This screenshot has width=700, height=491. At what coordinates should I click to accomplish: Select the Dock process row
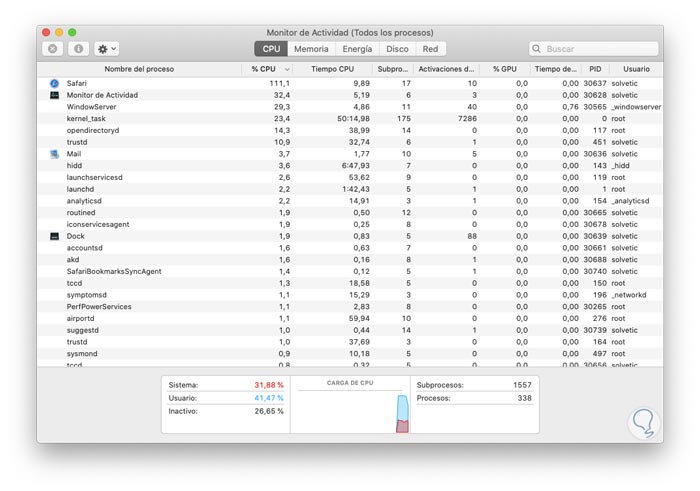(x=350, y=236)
